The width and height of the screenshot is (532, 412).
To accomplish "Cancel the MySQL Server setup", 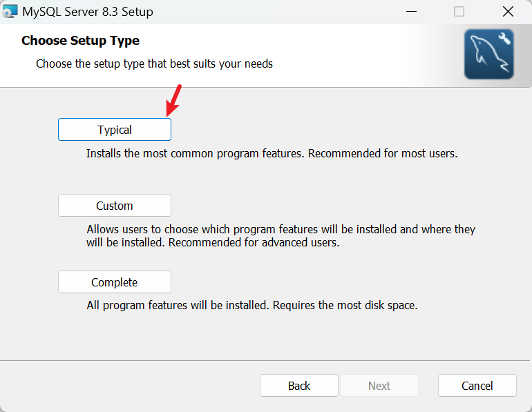I will click(477, 386).
